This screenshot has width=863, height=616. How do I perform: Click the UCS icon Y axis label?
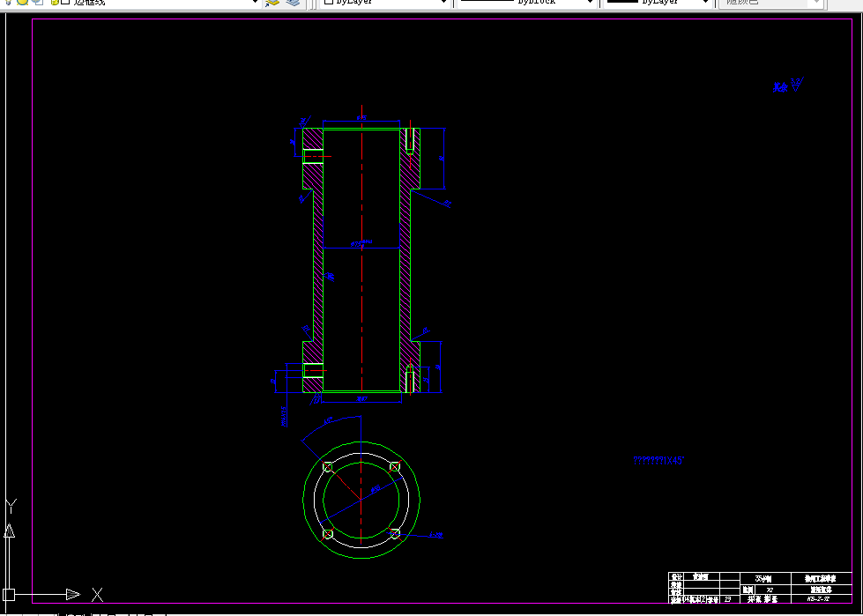click(11, 507)
